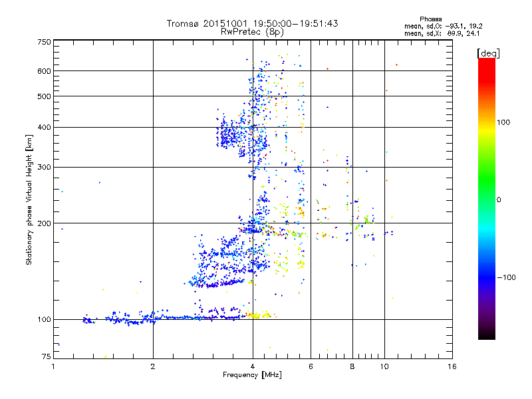532x399 pixels.
Task: Click the 600 height tick label
Action: [x=44, y=71]
